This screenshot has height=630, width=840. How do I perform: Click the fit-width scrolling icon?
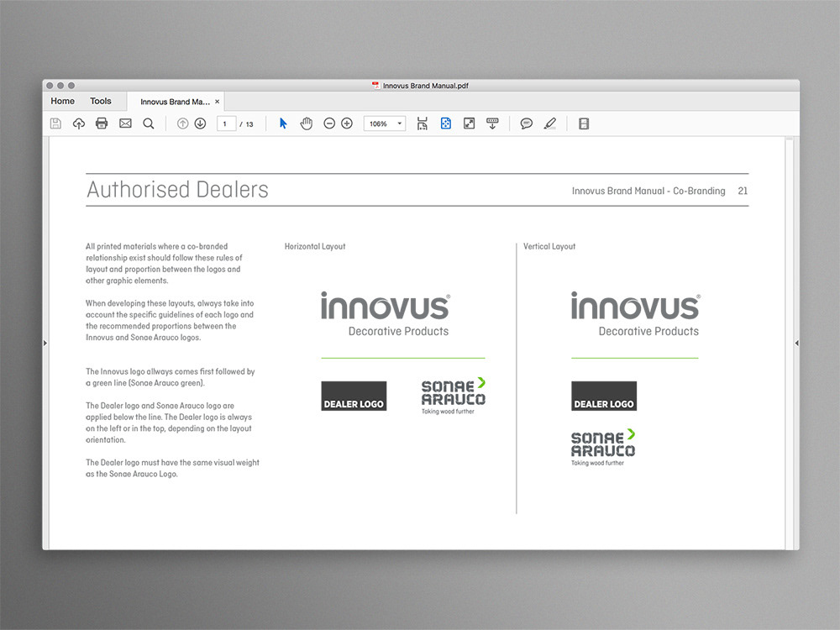[423, 123]
